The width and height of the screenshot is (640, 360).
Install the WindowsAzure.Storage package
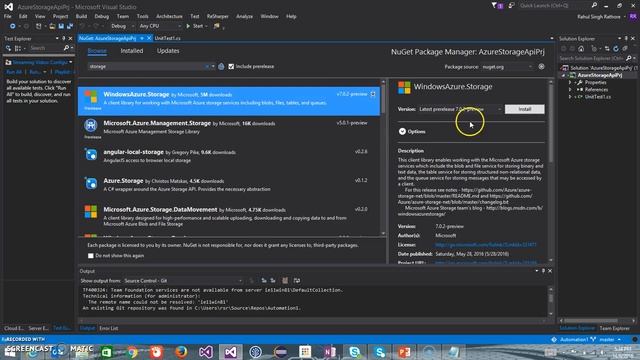click(524, 109)
